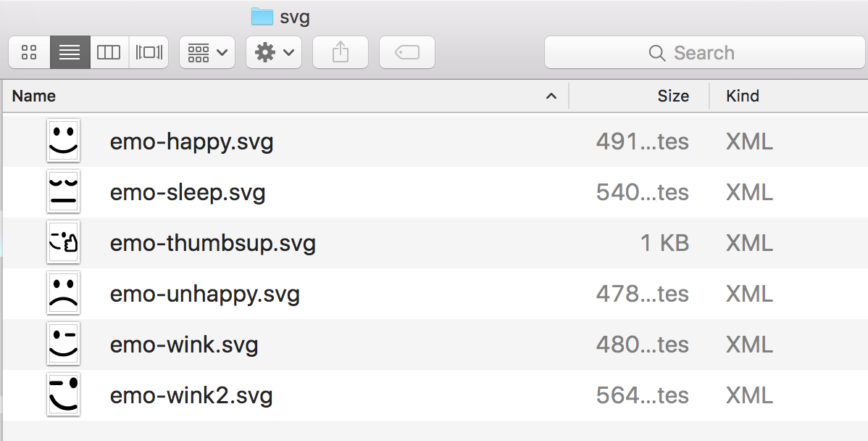Select the emo-sleep.svg file
This screenshot has width=868, height=441.
click(x=188, y=192)
